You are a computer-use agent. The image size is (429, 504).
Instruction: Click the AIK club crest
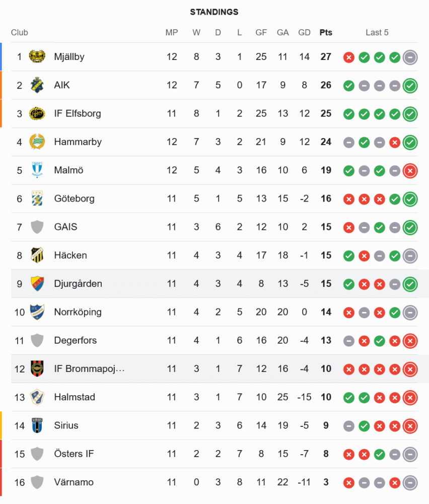pos(37,85)
